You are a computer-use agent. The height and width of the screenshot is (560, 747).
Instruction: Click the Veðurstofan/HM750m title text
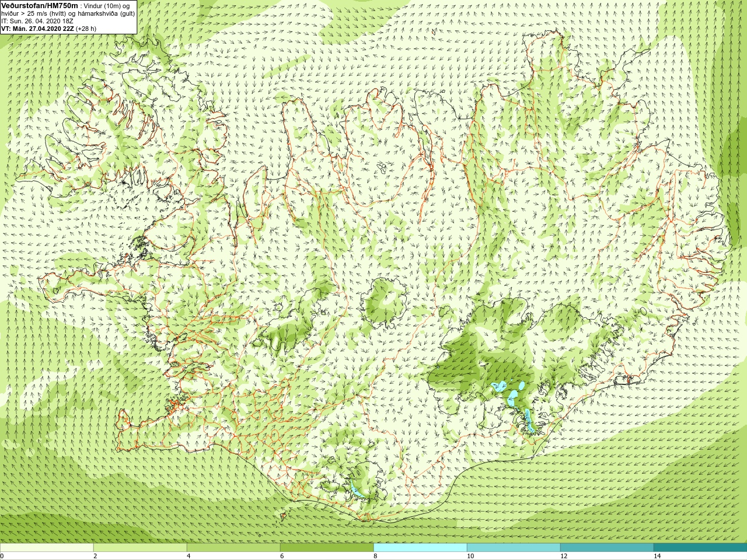point(39,5)
